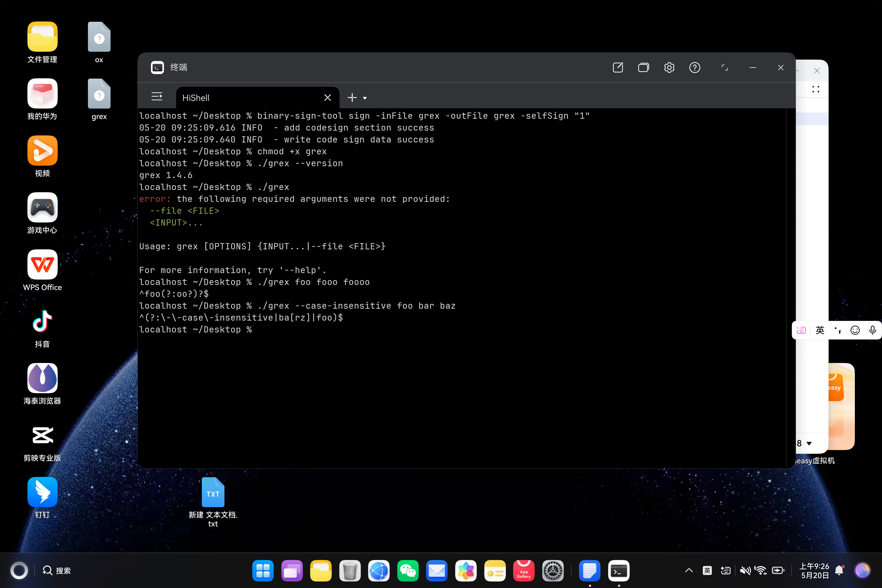The height and width of the screenshot is (588, 882).
Task: Switch to the HiShell tab
Action: click(x=258, y=98)
